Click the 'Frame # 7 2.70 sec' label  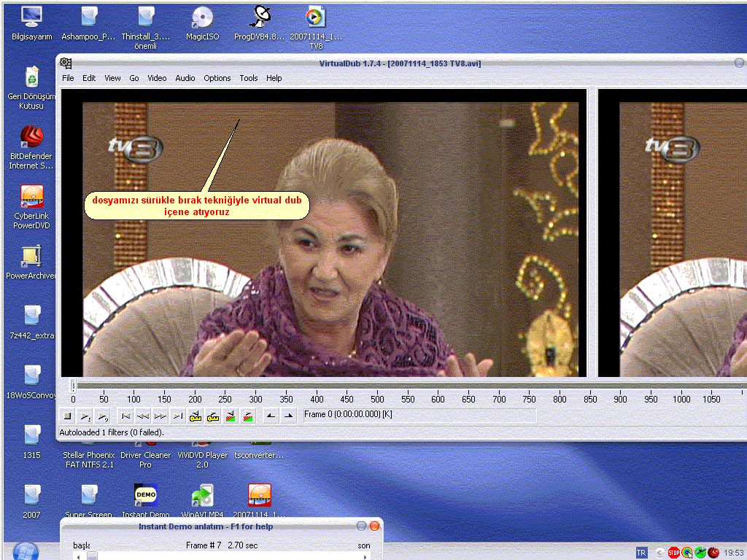coord(222,545)
